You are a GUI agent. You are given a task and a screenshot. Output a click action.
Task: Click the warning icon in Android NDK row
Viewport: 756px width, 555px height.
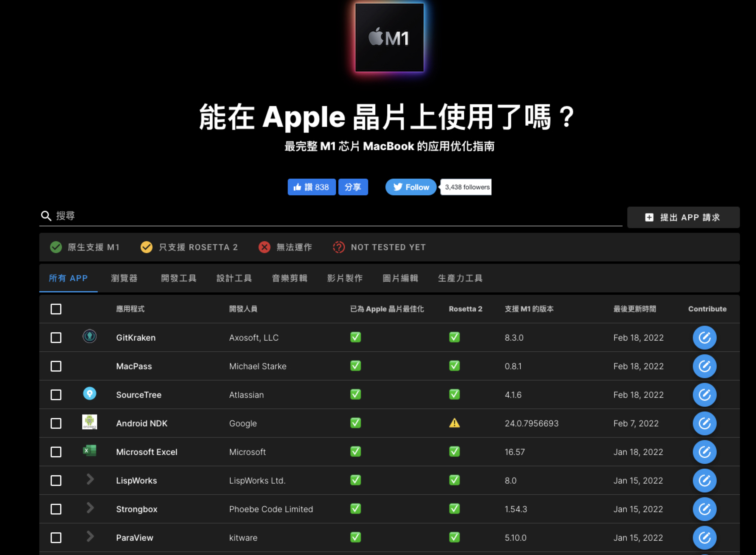(454, 423)
